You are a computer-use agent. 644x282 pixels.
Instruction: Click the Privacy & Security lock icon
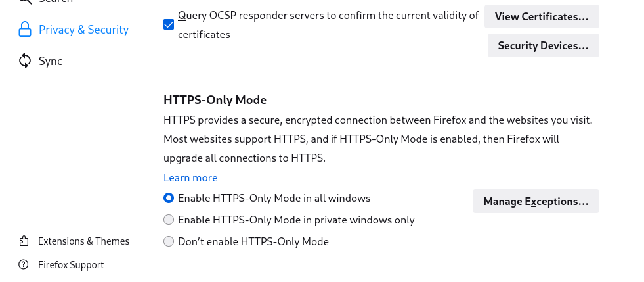tap(25, 30)
